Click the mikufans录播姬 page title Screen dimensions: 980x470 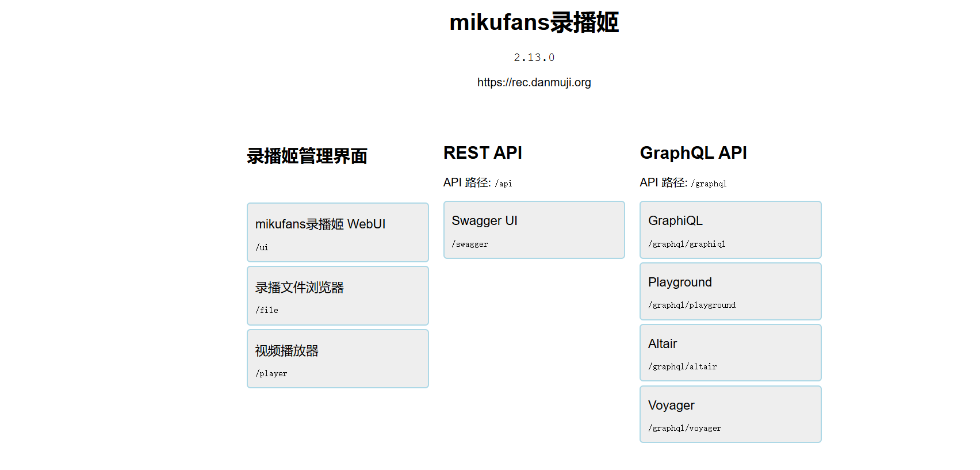click(x=534, y=22)
